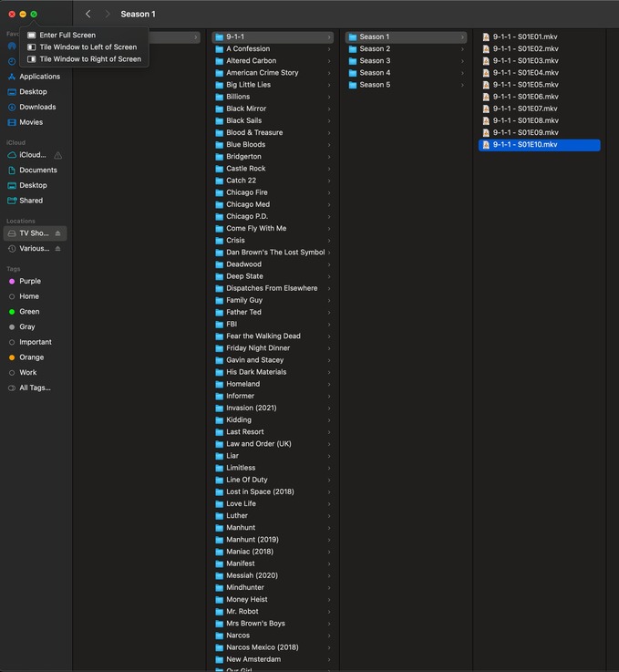The image size is (619, 672).
Task: Filter by the Purple tag
Action: 35,281
